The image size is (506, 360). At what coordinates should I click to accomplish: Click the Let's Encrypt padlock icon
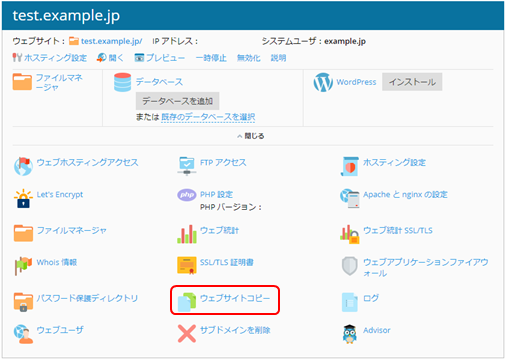pos(23,198)
